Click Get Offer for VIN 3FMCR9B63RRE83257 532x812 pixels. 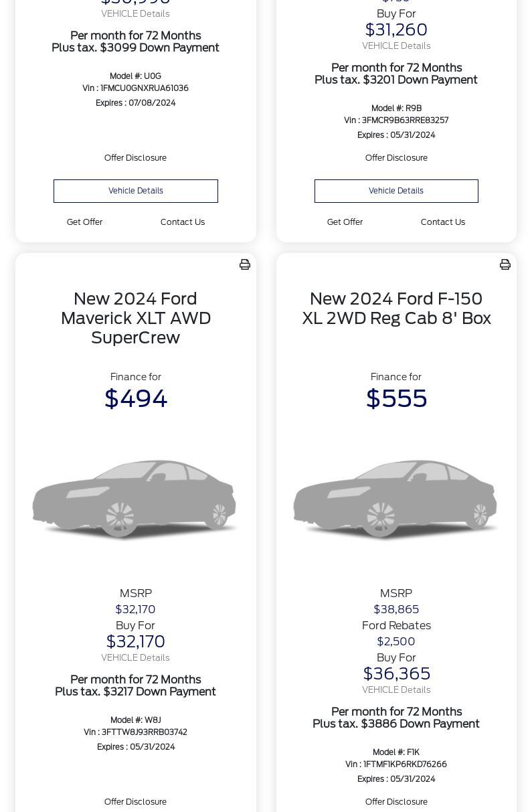tap(345, 222)
